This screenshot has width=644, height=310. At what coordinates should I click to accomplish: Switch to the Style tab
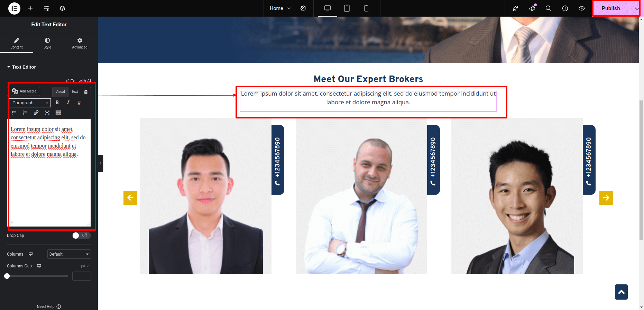pyautogui.click(x=47, y=43)
